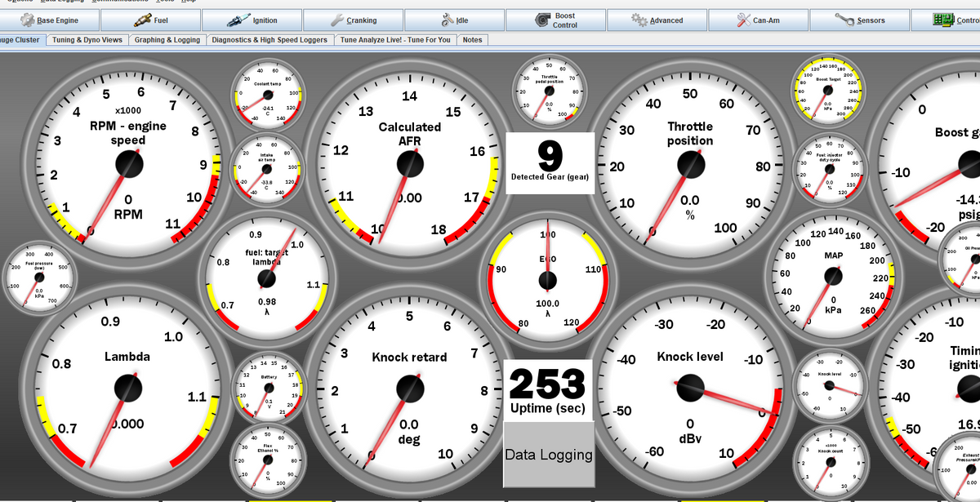Select the Intake air temp mini gauge
The image size is (980, 502).
click(267, 169)
